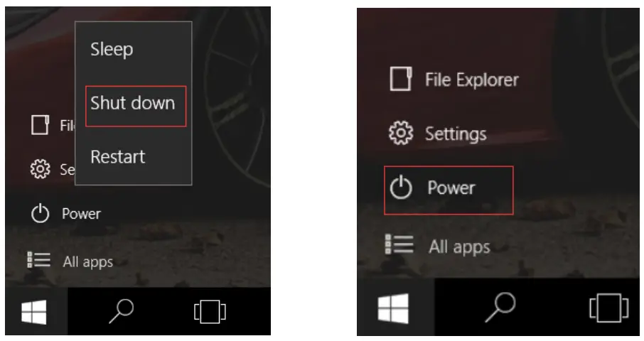Click the File Explorer icon in right panel
Image resolution: width=644 pixels, height=341 pixels.
pyautogui.click(x=400, y=79)
